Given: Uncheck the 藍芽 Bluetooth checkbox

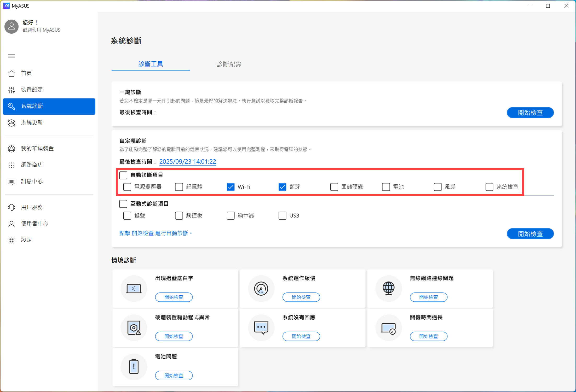Looking at the screenshot, I should click(x=282, y=187).
